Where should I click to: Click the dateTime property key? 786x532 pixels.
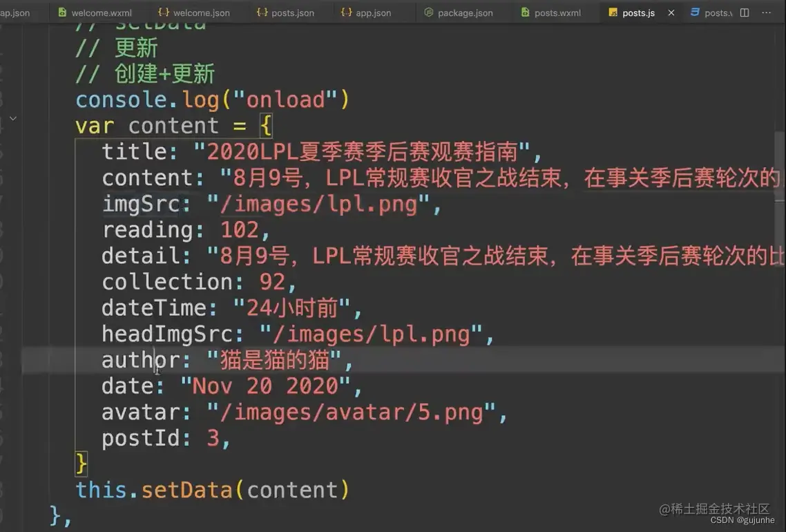154,308
